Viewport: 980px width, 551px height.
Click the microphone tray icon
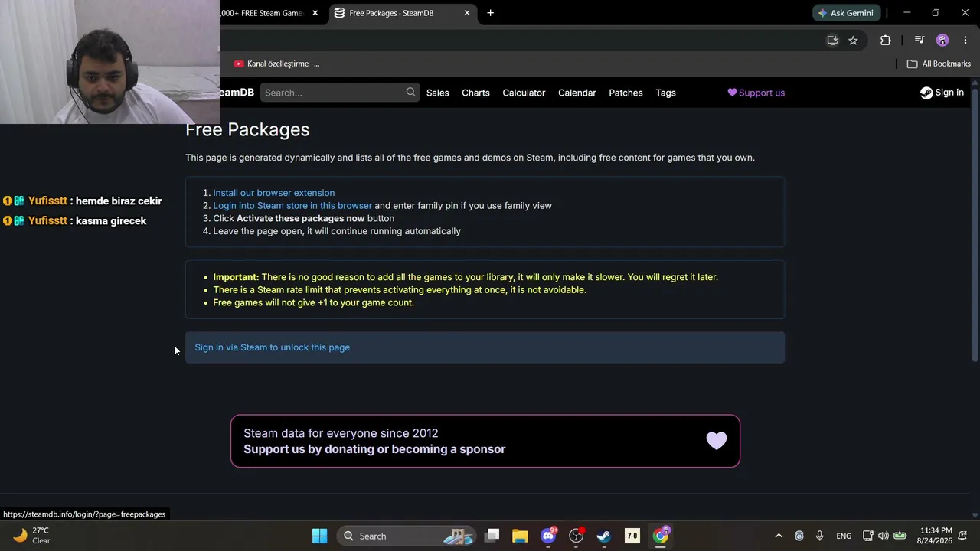coord(819,536)
